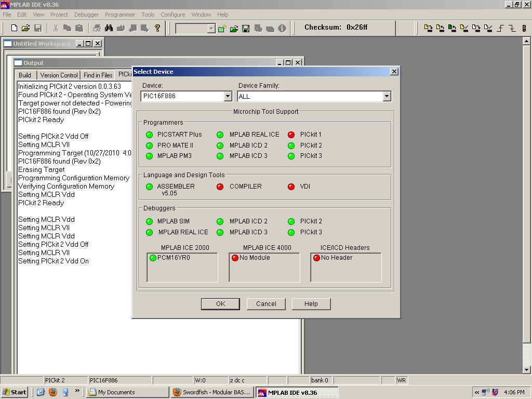
Task: Open the Device Family dropdown showing ALL
Action: pyautogui.click(x=387, y=96)
